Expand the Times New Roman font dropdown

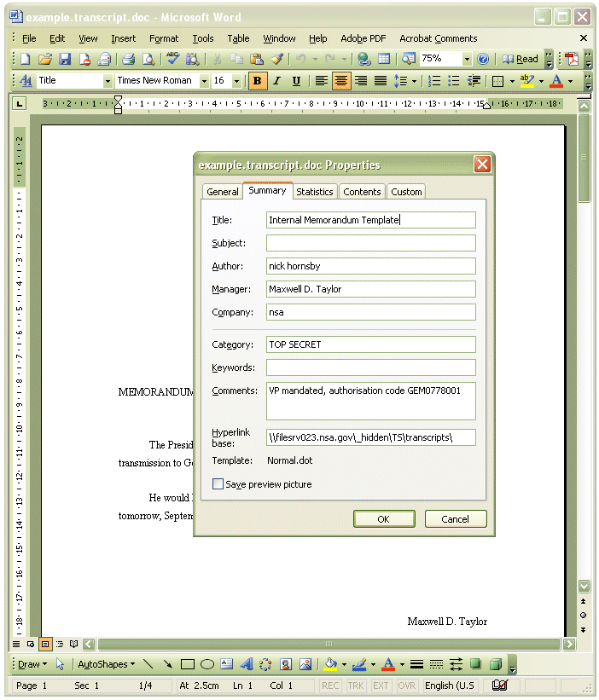(x=204, y=81)
